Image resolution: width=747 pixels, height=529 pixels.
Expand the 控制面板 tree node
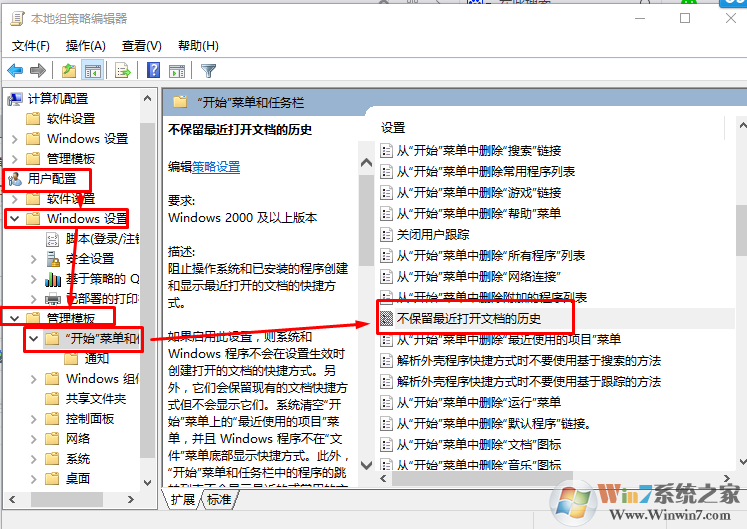click(33, 419)
